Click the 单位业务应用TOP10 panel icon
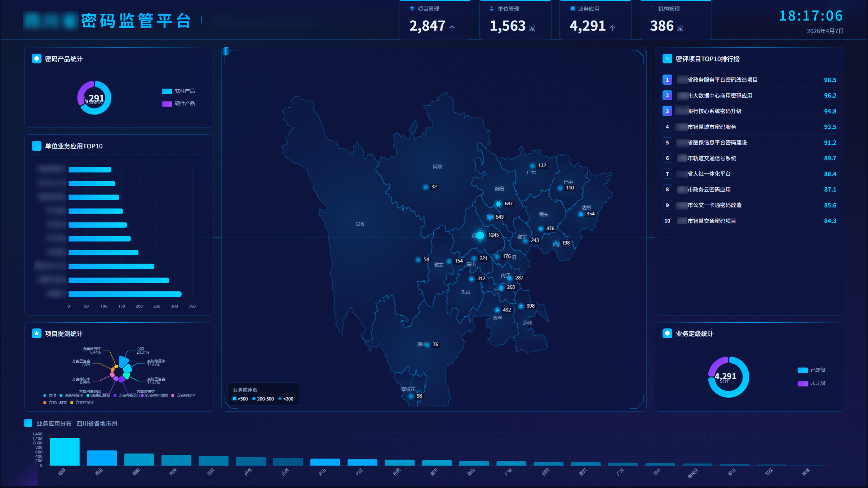The image size is (868, 488). click(x=36, y=146)
